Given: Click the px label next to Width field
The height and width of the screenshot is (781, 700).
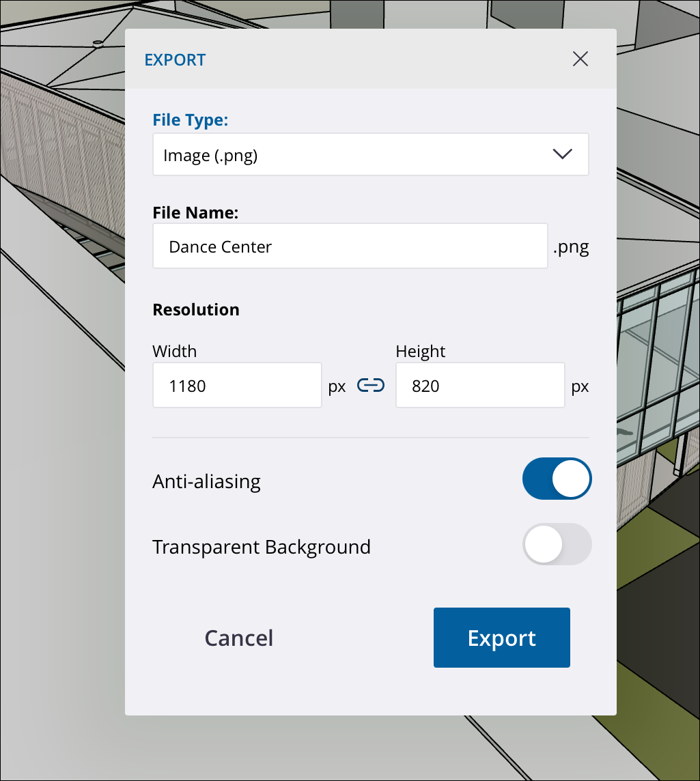Looking at the screenshot, I should point(337,386).
